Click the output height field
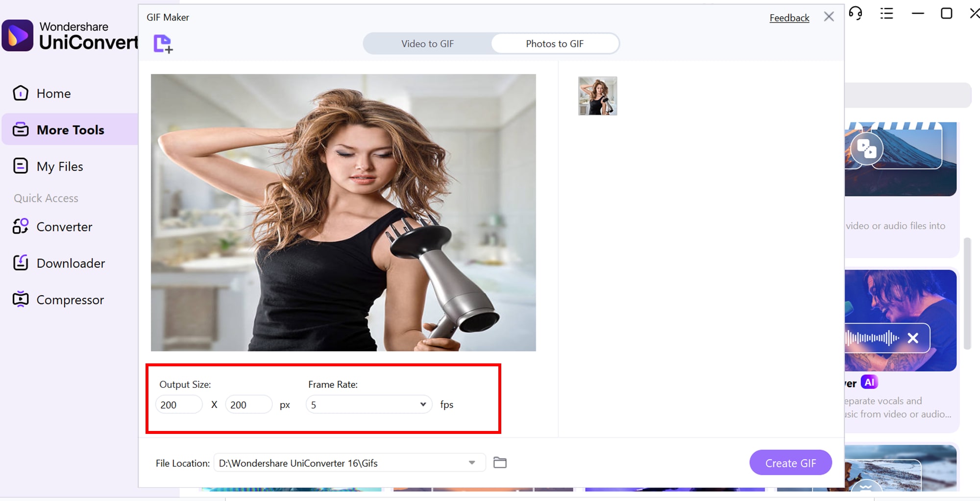980x501 pixels. tap(248, 405)
